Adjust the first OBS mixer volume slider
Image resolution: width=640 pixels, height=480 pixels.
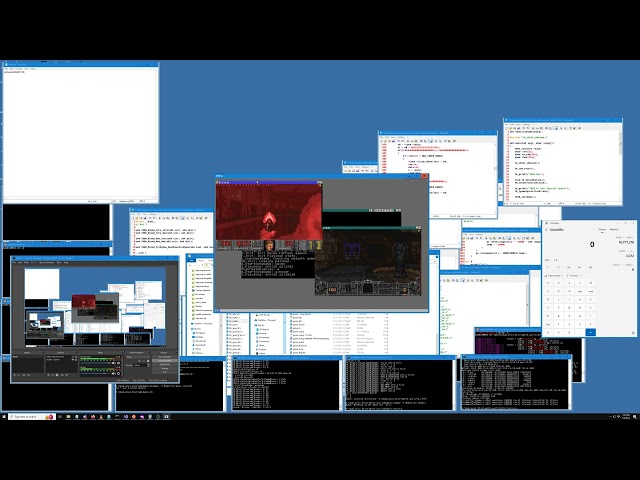tap(96, 363)
